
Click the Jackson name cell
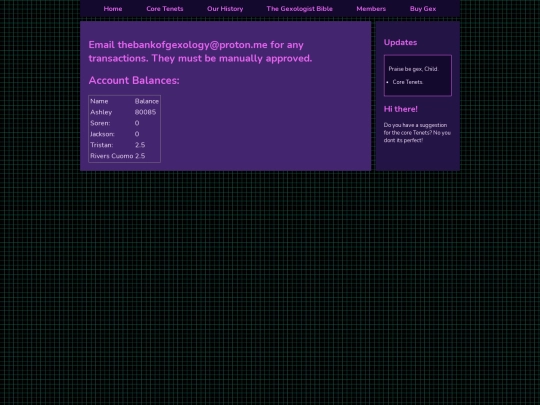click(102, 134)
